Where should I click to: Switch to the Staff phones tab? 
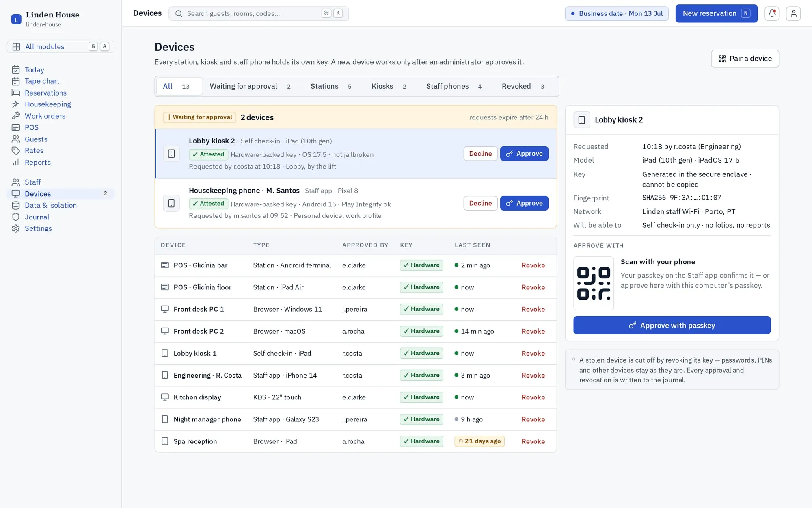point(454,86)
